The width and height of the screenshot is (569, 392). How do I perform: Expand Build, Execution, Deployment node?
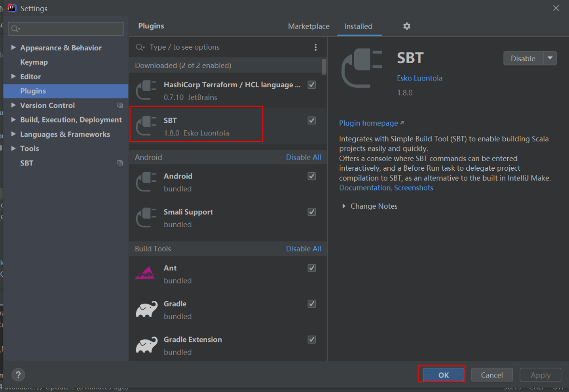[14, 119]
